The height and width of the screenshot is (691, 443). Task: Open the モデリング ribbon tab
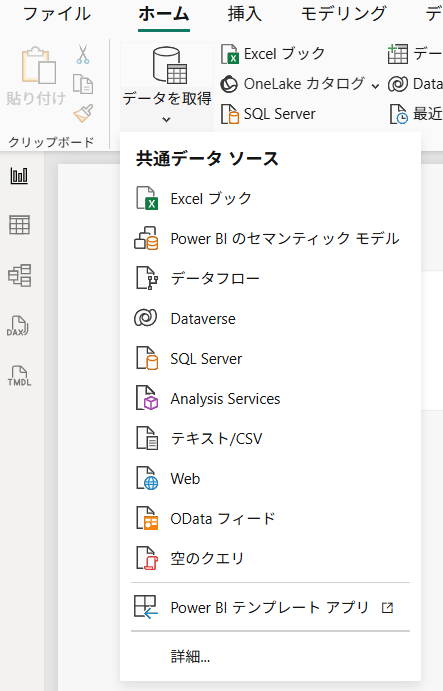pyautogui.click(x=343, y=14)
